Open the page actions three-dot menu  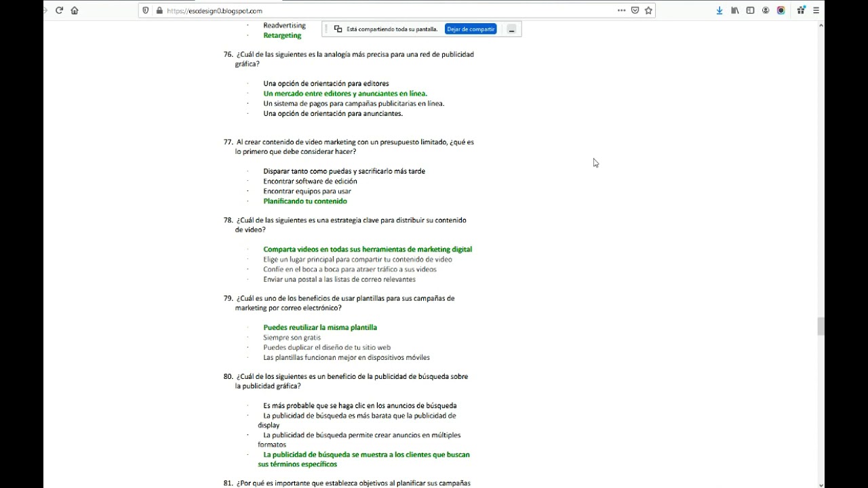(x=621, y=10)
